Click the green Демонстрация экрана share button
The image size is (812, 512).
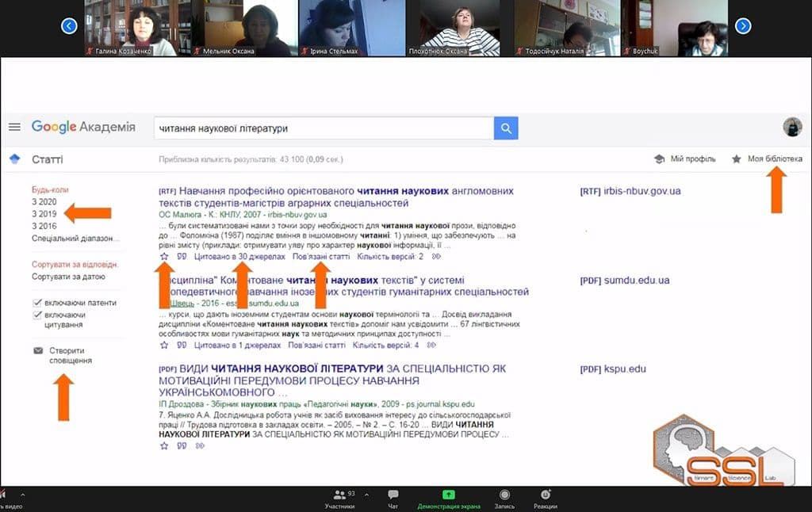point(449,499)
